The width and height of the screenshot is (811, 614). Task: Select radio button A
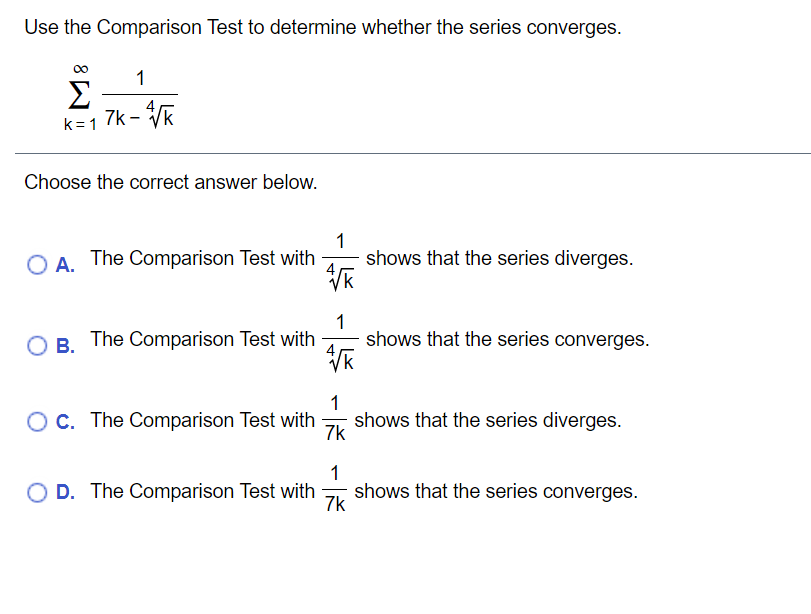tap(38, 263)
